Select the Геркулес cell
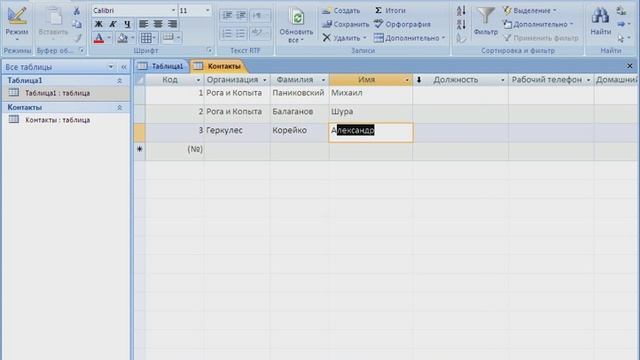Viewport: 640px width, 360px height. 237,132
